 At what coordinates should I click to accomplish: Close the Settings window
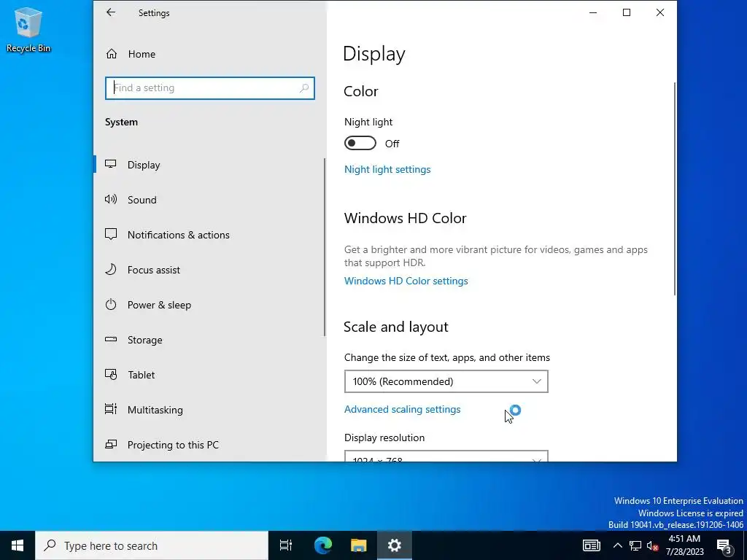659,12
